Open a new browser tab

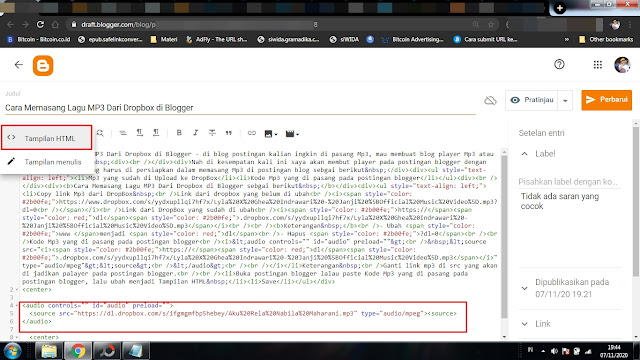pyautogui.click(x=560, y=8)
